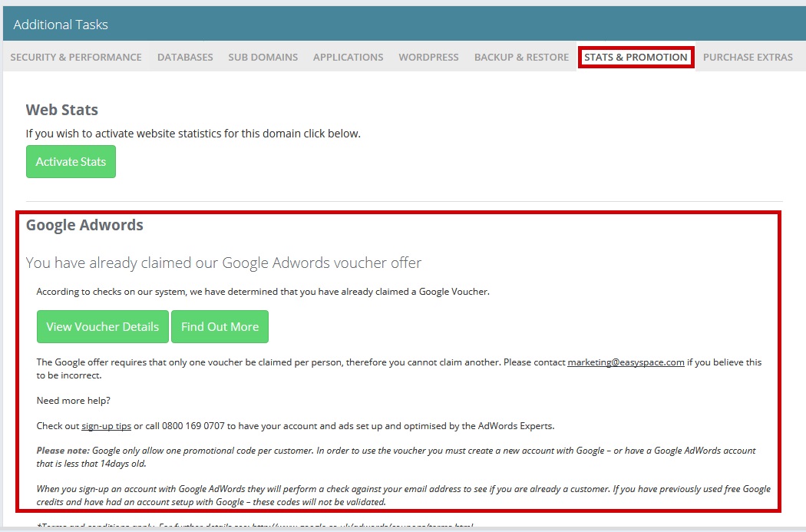Open the marketing@easyspace.com email link
The height and width of the screenshot is (532, 806).
626,362
